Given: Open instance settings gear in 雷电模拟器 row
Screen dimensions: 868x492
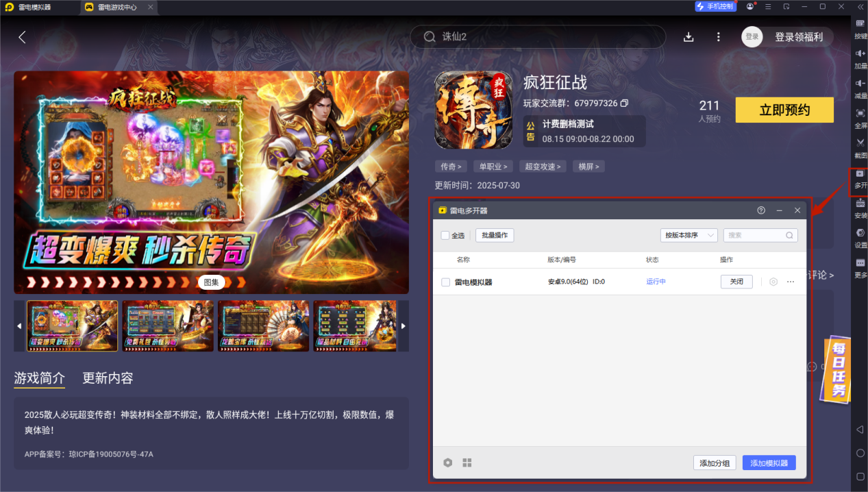Looking at the screenshot, I should coord(773,282).
